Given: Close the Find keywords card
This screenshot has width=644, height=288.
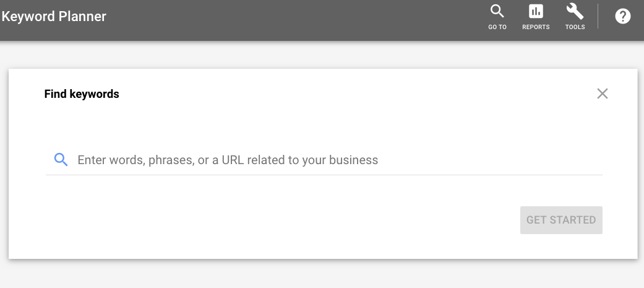Looking at the screenshot, I should (602, 94).
